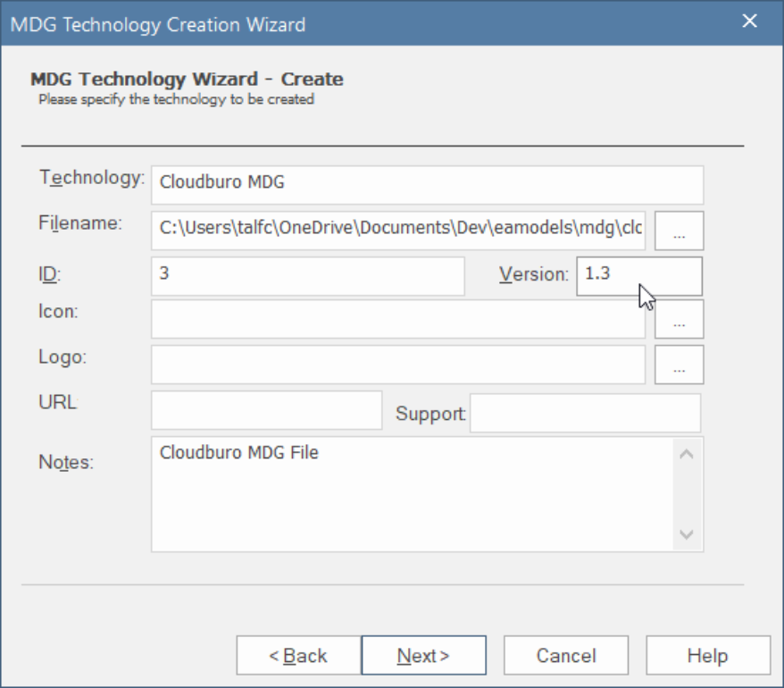Click the Support text box
784x688 pixels.
tap(585, 412)
